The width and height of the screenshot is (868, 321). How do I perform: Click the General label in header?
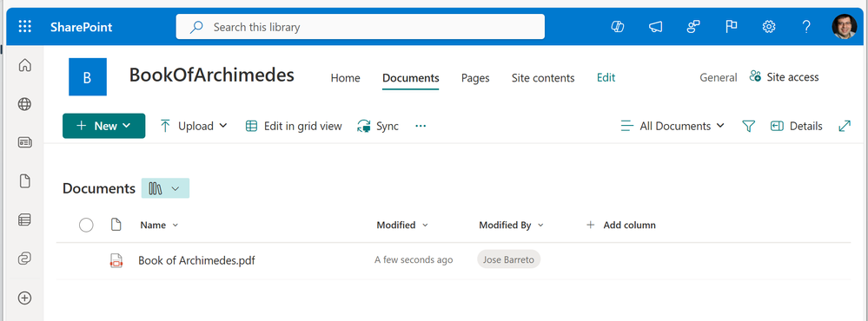point(719,78)
